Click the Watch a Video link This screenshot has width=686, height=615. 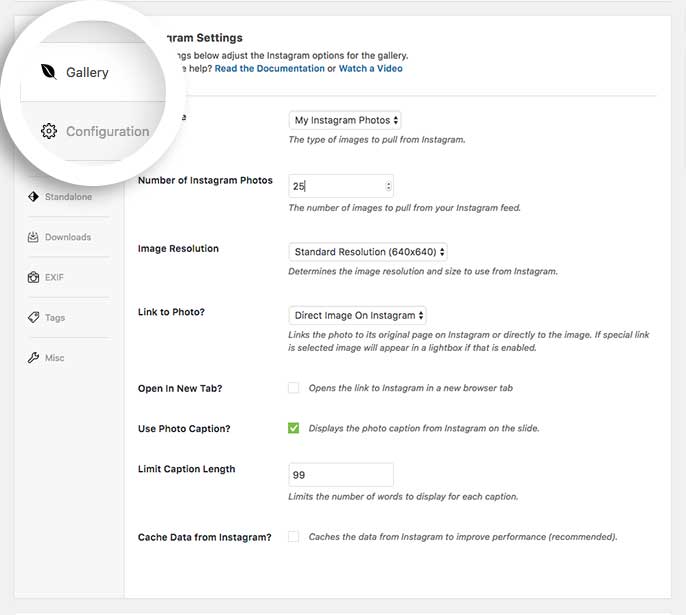[371, 69]
